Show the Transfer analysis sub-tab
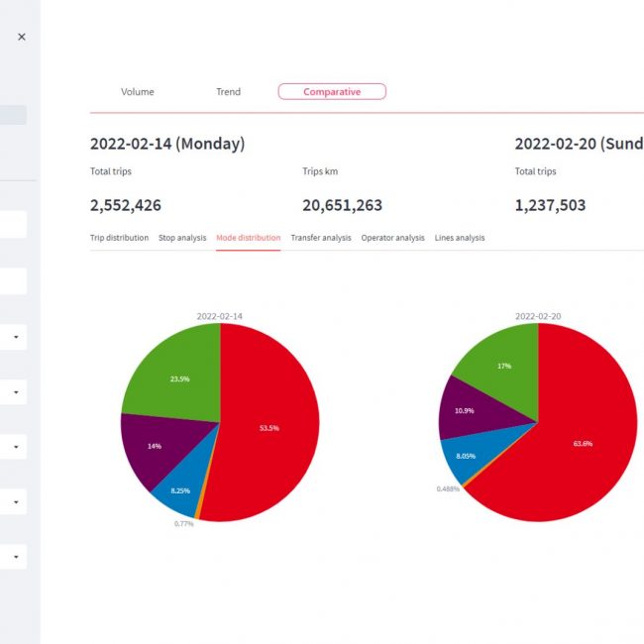Image resolution: width=644 pixels, height=644 pixels. (x=321, y=238)
